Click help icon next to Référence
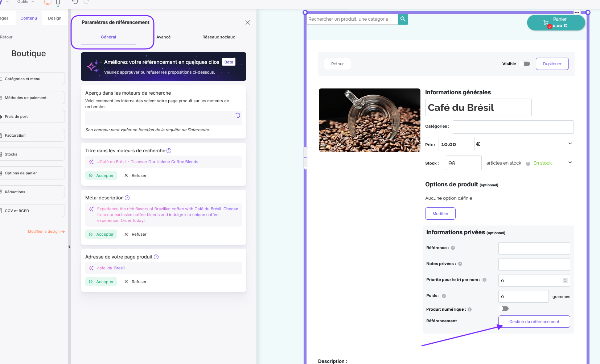 coord(453,248)
